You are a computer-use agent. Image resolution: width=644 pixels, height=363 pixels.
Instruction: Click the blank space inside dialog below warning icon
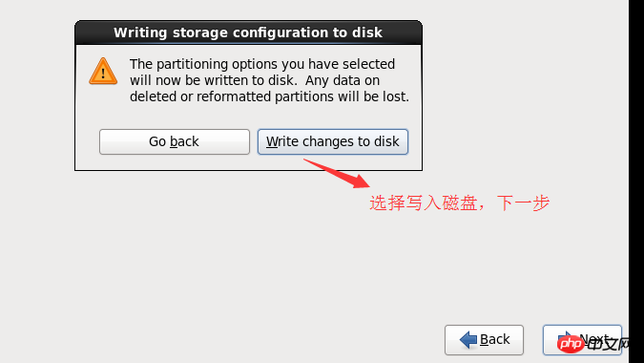click(x=103, y=108)
